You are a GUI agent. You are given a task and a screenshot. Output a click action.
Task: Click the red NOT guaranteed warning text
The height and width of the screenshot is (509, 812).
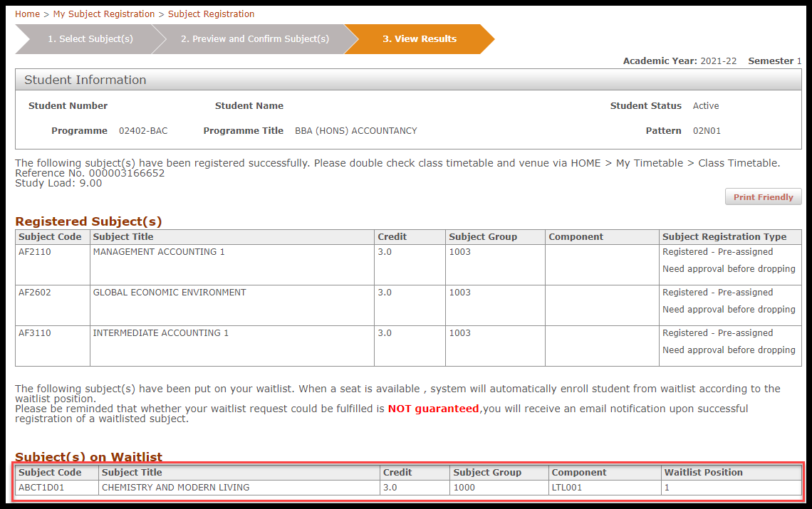(x=434, y=409)
